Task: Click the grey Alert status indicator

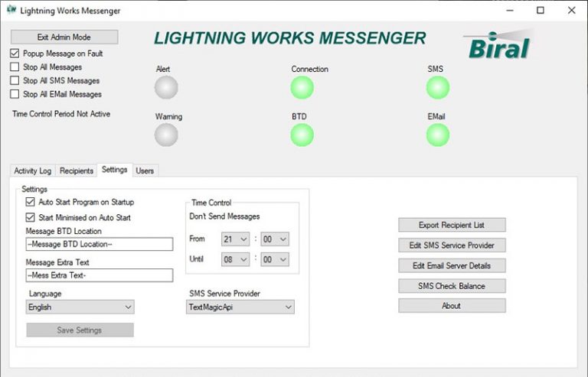Action: pos(166,88)
